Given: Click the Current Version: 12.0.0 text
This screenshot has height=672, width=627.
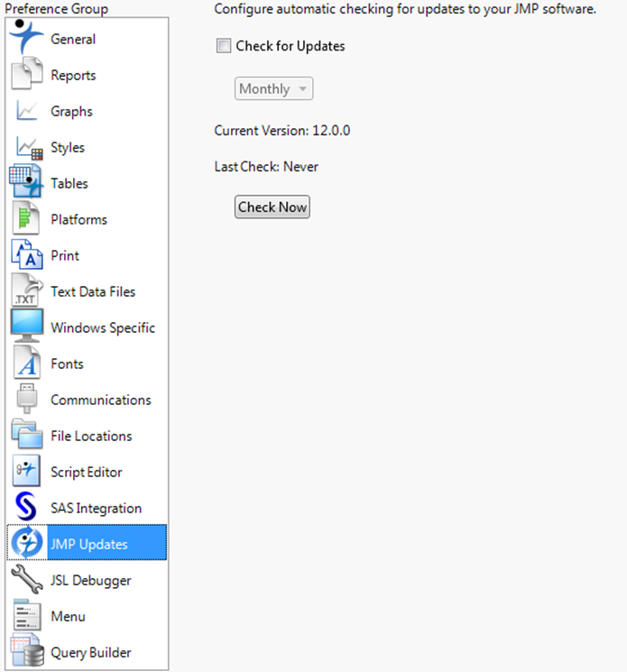Looking at the screenshot, I should (282, 130).
